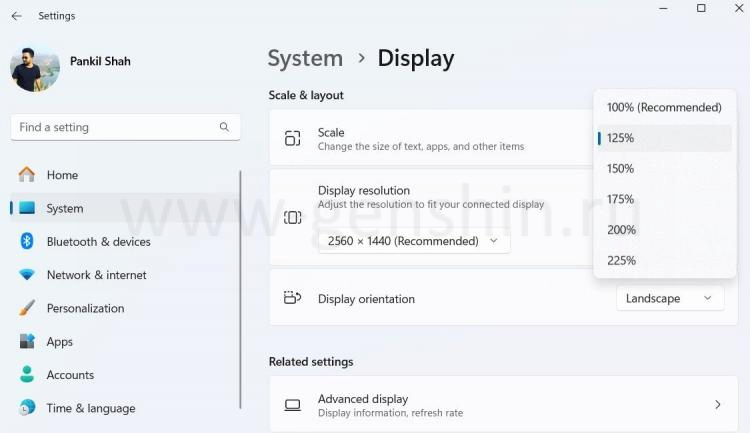Click the Scale row label

pyautogui.click(x=331, y=133)
